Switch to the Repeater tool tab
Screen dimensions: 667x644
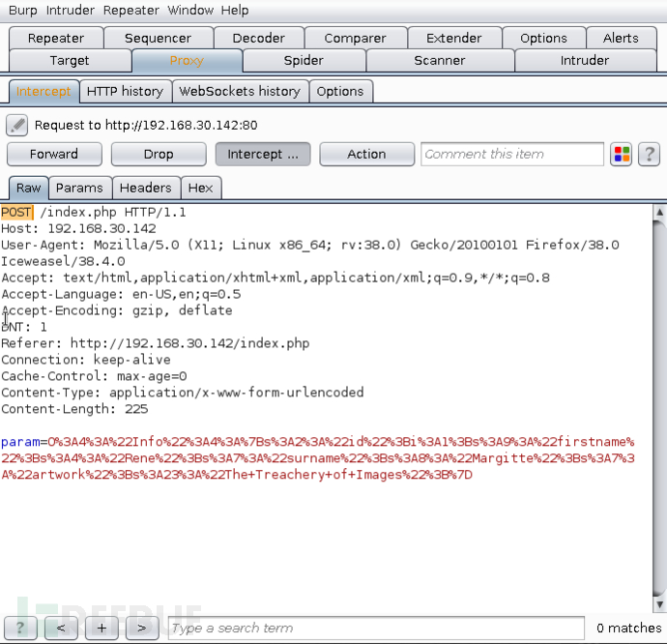[x=56, y=38]
